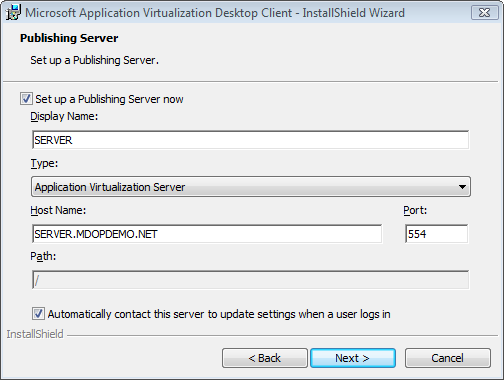This screenshot has height=380, width=504.
Task: Proceed with the Next button
Action: (353, 358)
